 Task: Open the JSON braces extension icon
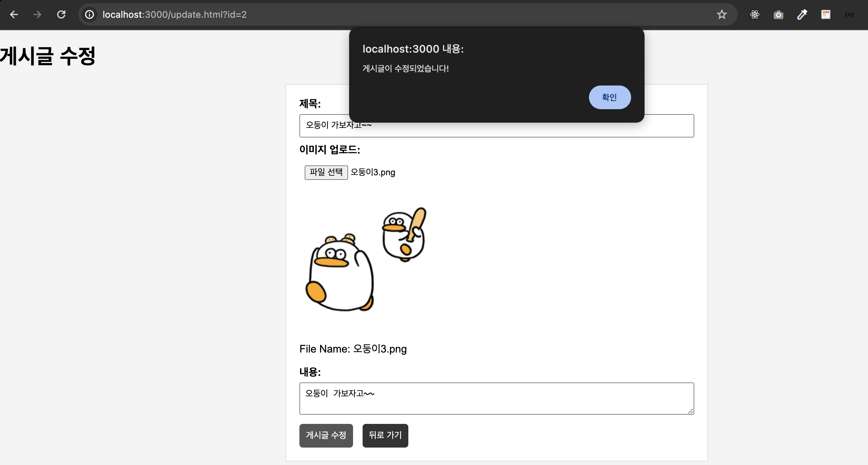click(x=849, y=14)
